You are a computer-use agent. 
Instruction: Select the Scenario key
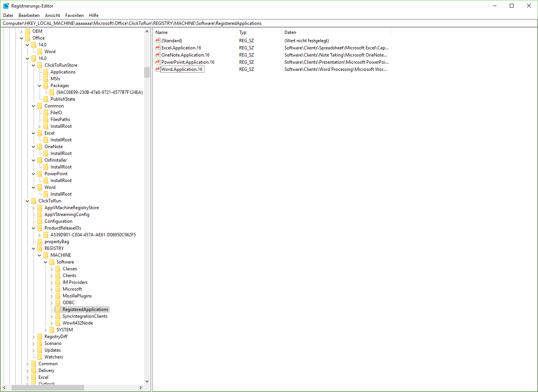coord(53,343)
